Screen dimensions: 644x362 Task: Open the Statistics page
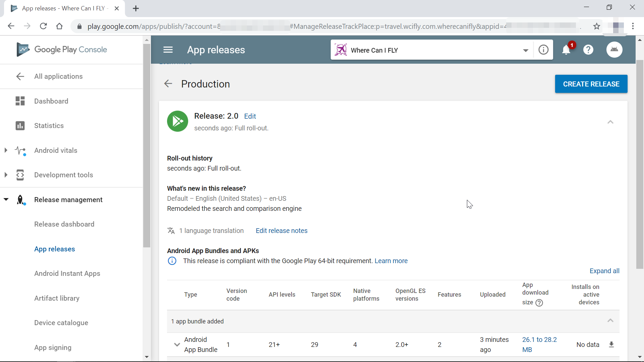click(49, 126)
